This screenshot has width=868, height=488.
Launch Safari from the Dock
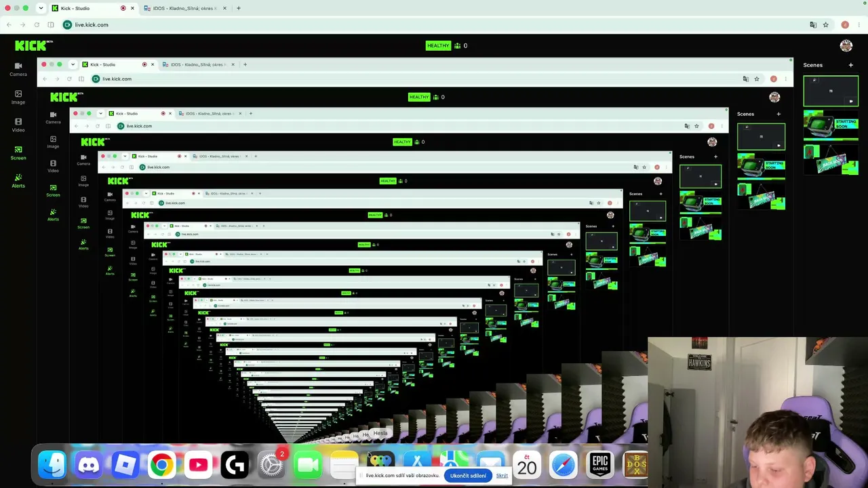tap(564, 465)
